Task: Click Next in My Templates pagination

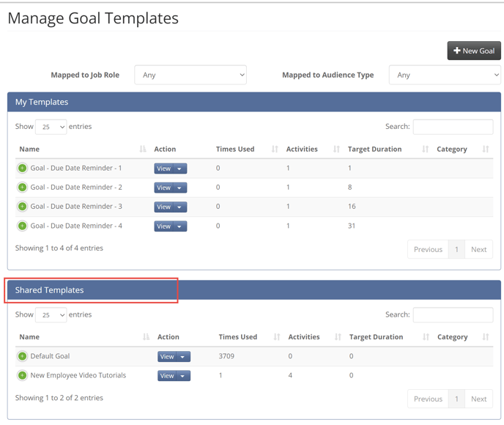Action: tap(478, 249)
